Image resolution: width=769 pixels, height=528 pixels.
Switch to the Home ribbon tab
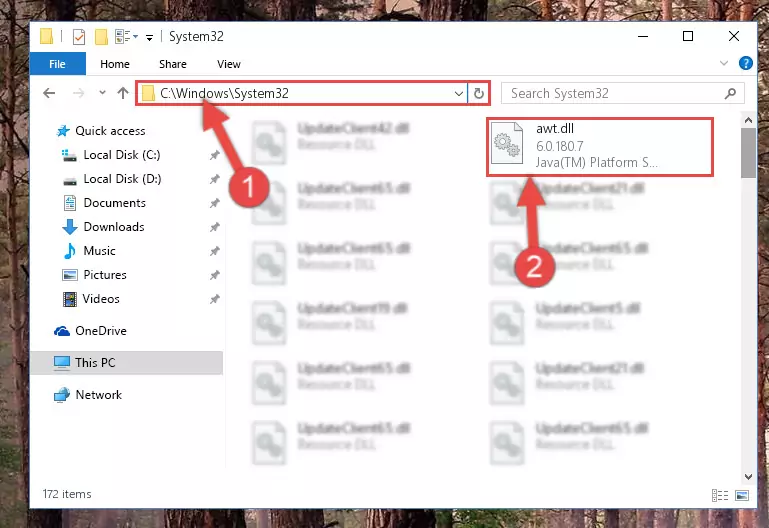[x=115, y=64]
